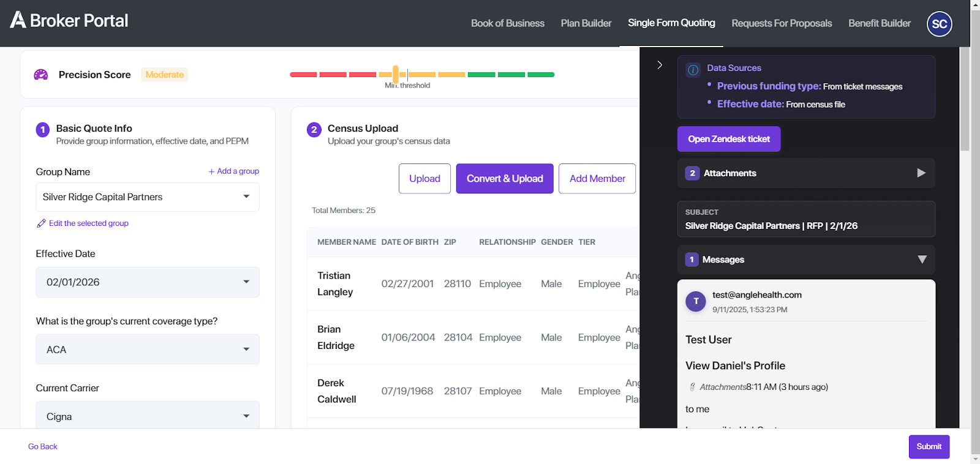Click the Attachments count badge 2
Screen dimensions: 980x464
(x=693, y=173)
